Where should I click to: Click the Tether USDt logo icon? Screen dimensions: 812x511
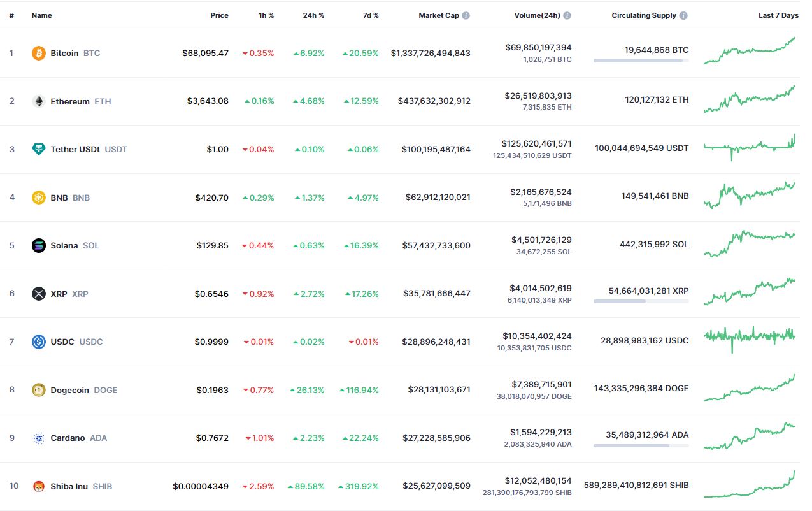pyautogui.click(x=39, y=149)
